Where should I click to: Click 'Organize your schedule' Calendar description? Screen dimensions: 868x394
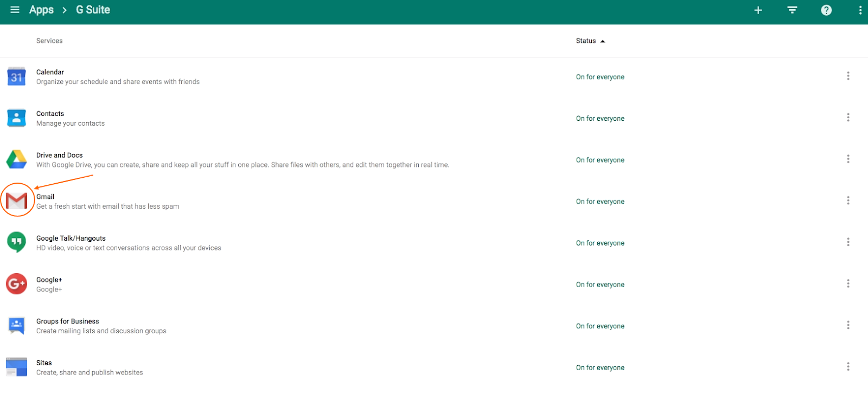click(118, 82)
